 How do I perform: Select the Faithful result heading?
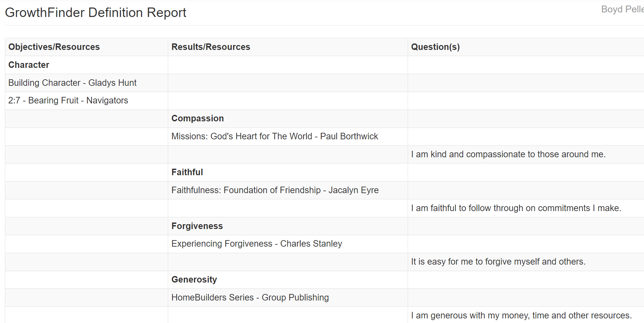pos(187,172)
